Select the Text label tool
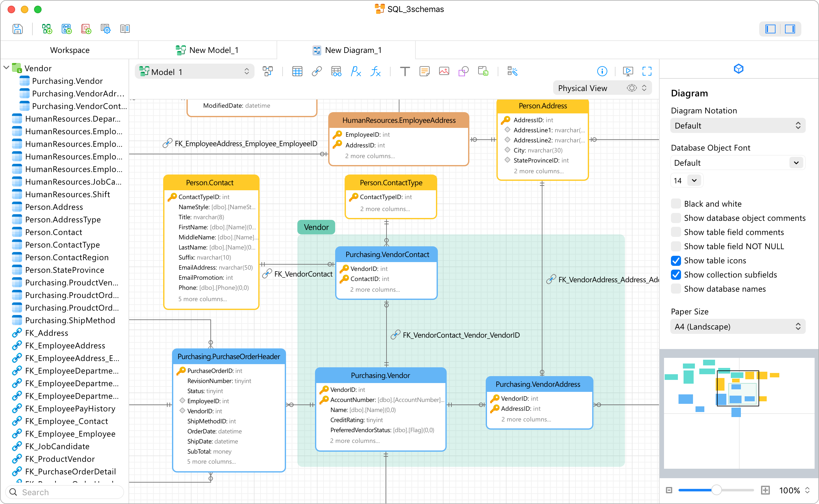This screenshot has width=819, height=504. (x=405, y=71)
